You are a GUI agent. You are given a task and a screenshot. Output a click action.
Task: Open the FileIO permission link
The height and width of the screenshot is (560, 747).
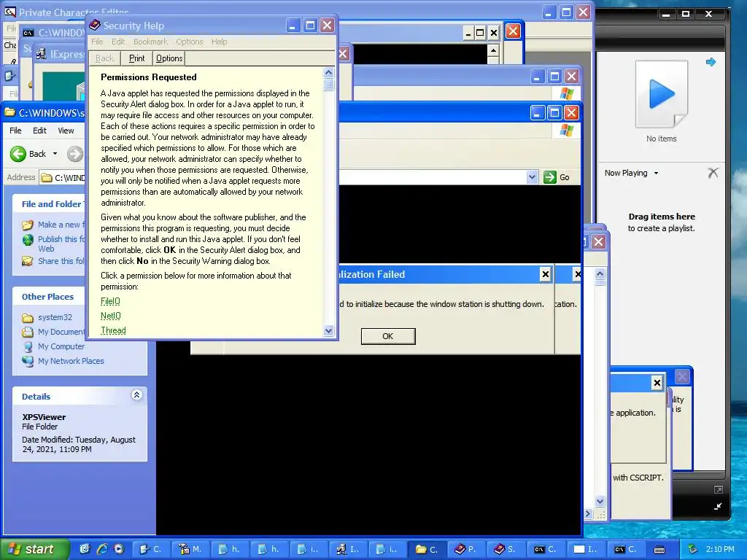click(110, 301)
